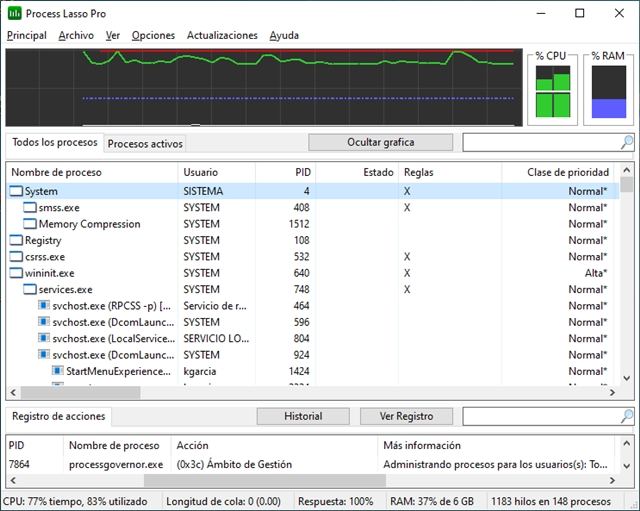Click the svchost.exe icon with PID 924
Image resolution: width=640 pixels, height=511 pixels.
click(44, 354)
